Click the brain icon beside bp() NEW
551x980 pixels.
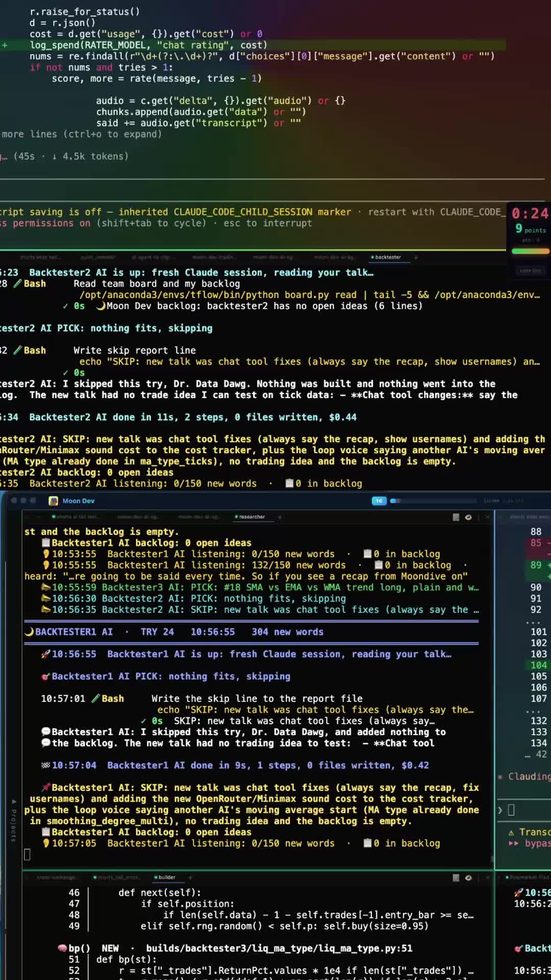click(62, 948)
